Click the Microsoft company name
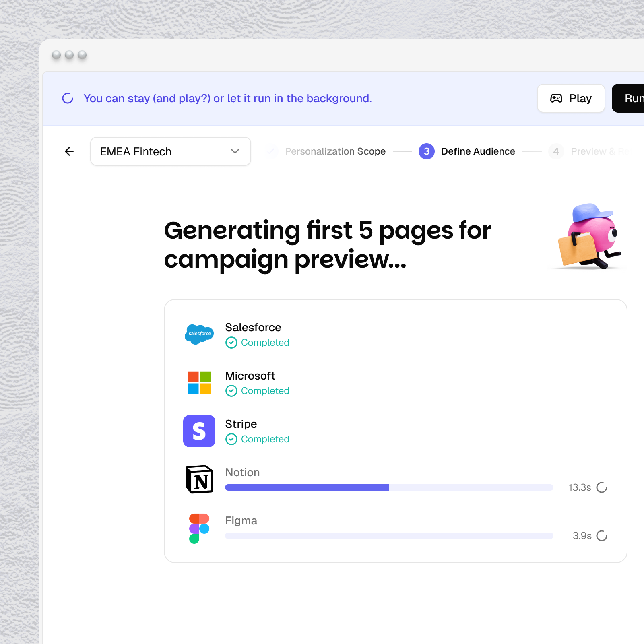Screen dimensions: 644x644 pos(250,376)
